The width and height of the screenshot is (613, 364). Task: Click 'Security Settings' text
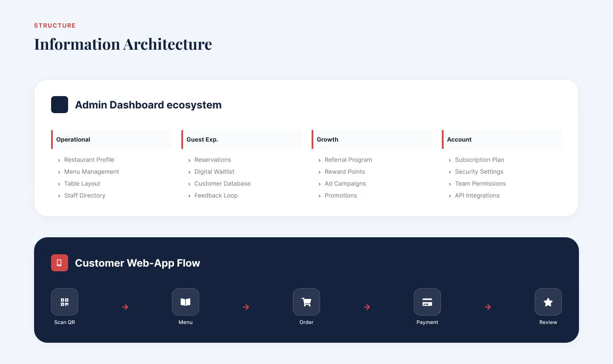(479, 172)
